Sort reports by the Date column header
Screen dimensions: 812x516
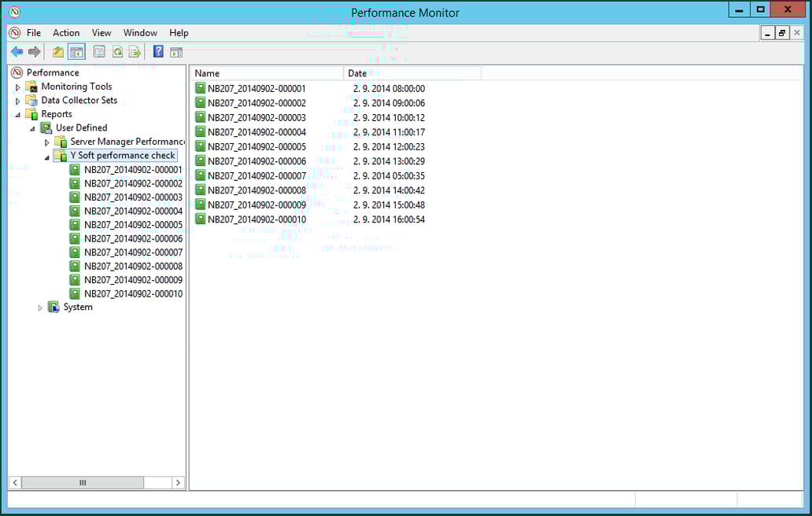tap(358, 72)
